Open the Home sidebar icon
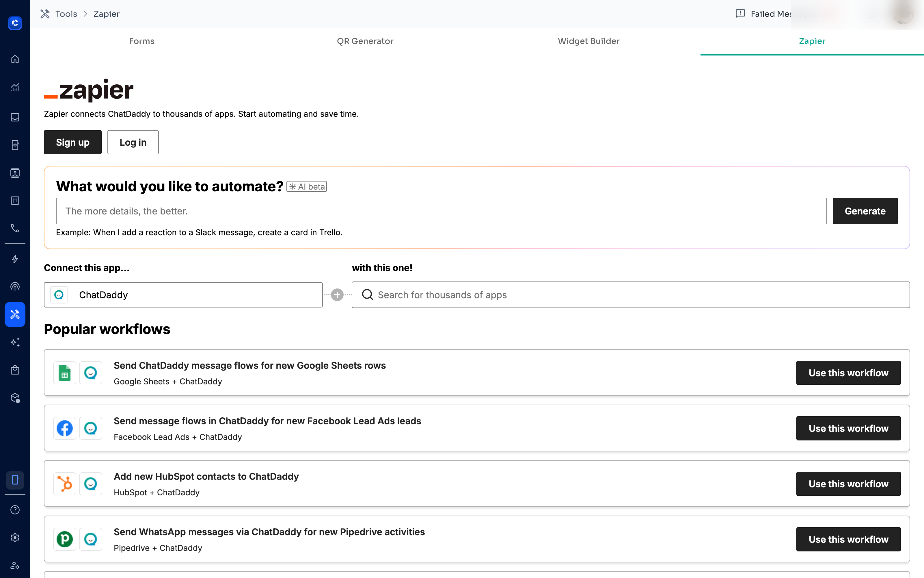 (15, 59)
